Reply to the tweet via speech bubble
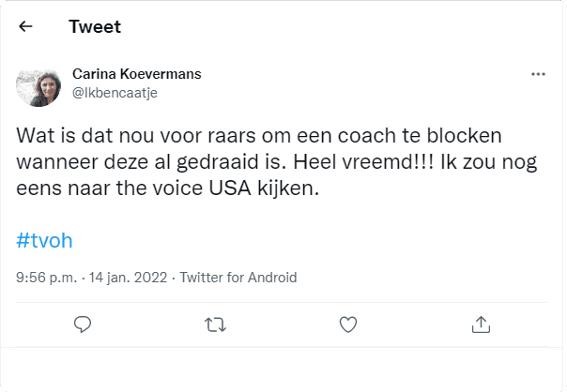The image size is (567, 392). (x=83, y=324)
